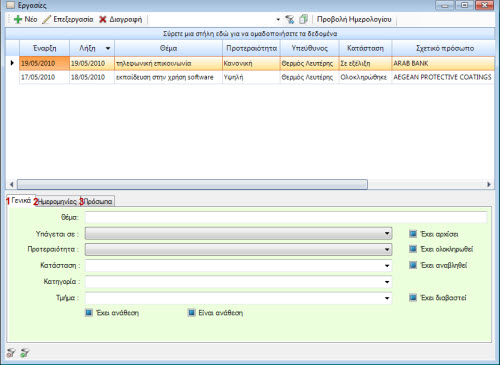
Task: Sort by the Έναρξη column header
Action: pyautogui.click(x=44, y=48)
